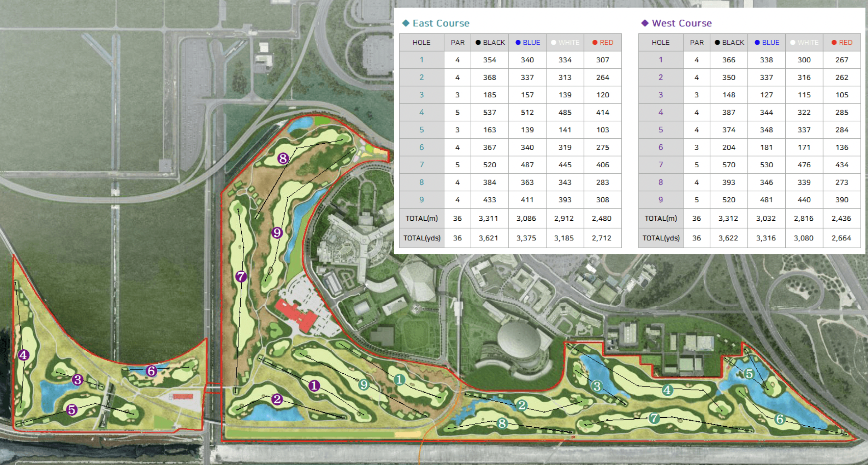This screenshot has width=868, height=465.
Task: Click teal hole 4 marker on map
Action: pos(667,390)
